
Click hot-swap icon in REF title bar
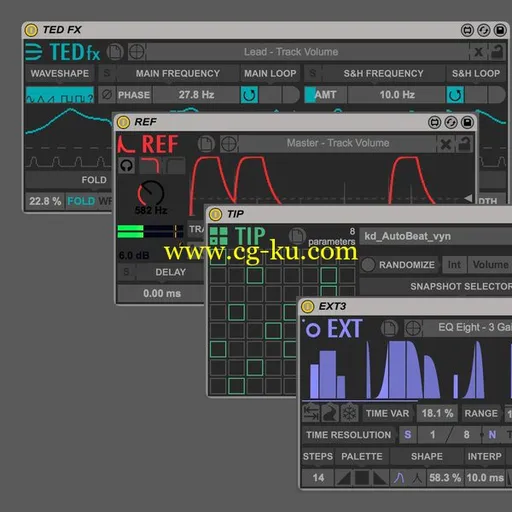click(x=435, y=123)
